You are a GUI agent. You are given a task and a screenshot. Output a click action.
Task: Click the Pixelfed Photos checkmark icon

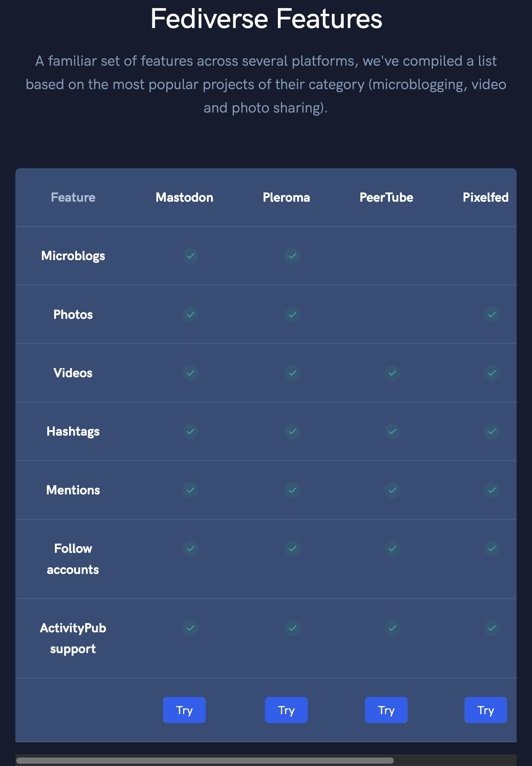coord(492,315)
